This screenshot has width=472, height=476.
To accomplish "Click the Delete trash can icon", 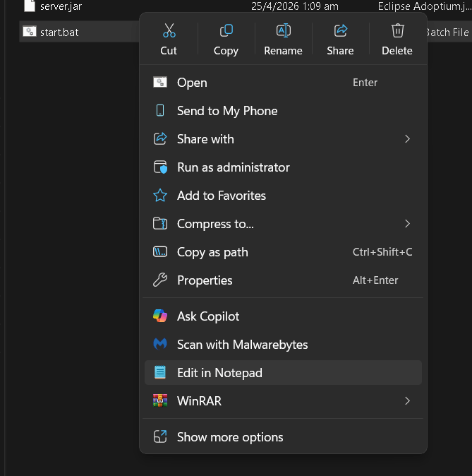I will tap(398, 30).
